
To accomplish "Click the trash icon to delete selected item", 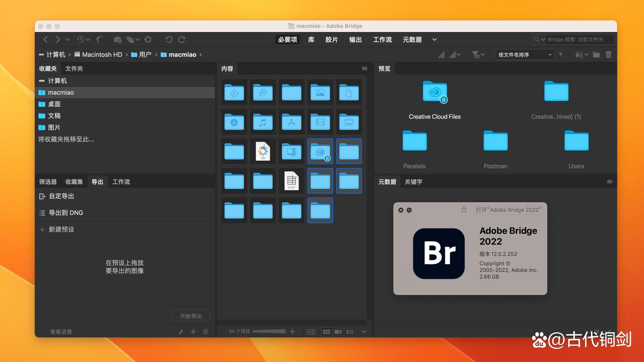I will 609,54.
